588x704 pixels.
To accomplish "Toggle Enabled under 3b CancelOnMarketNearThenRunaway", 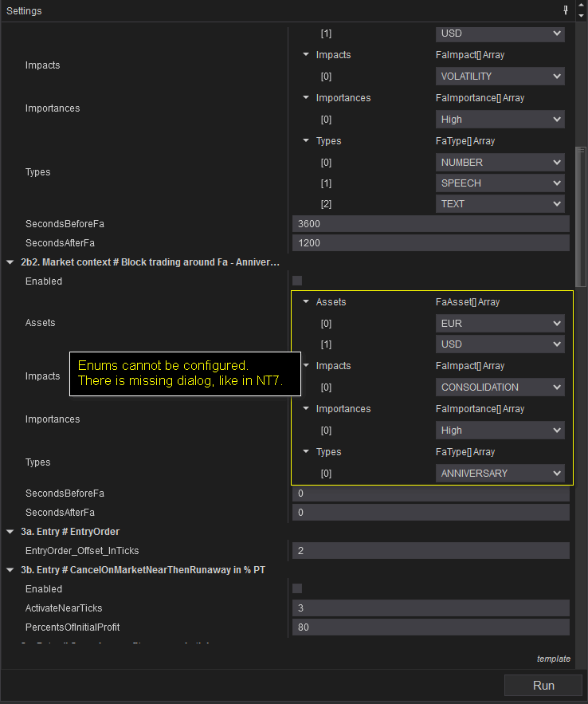I will coord(297,588).
